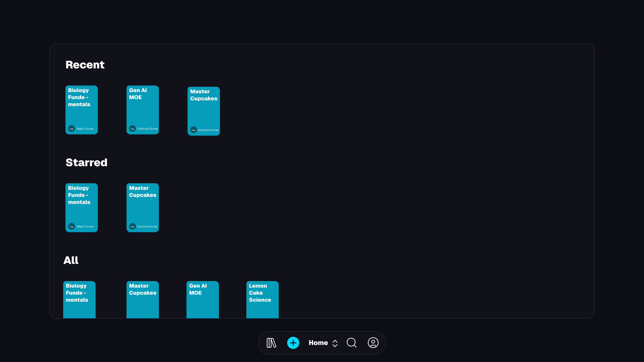
Task: Open Master Cupcakes card under All
Action: (143, 300)
